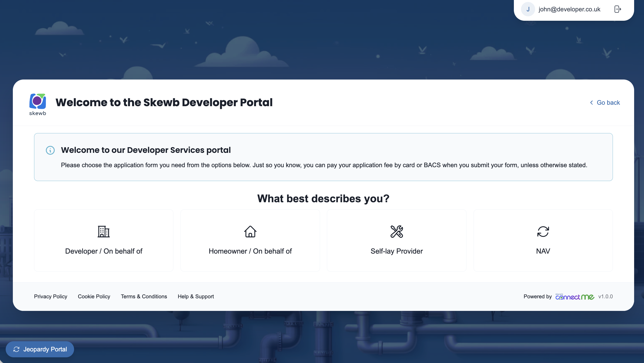Open the Help & Support link
Screen dimensions: 644x363
tap(196, 297)
